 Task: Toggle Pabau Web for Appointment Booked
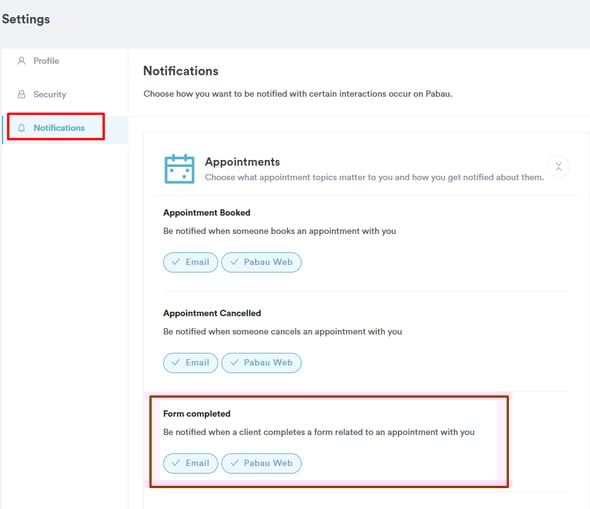(x=262, y=262)
